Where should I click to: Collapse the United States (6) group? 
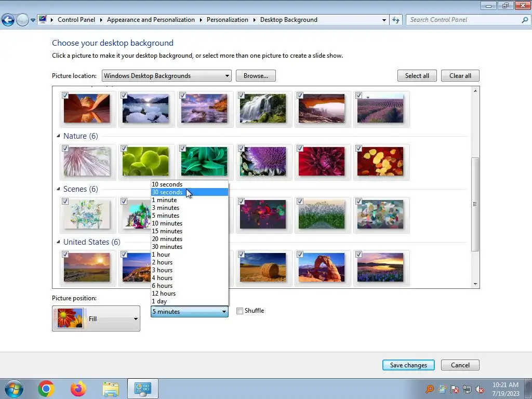click(x=58, y=242)
